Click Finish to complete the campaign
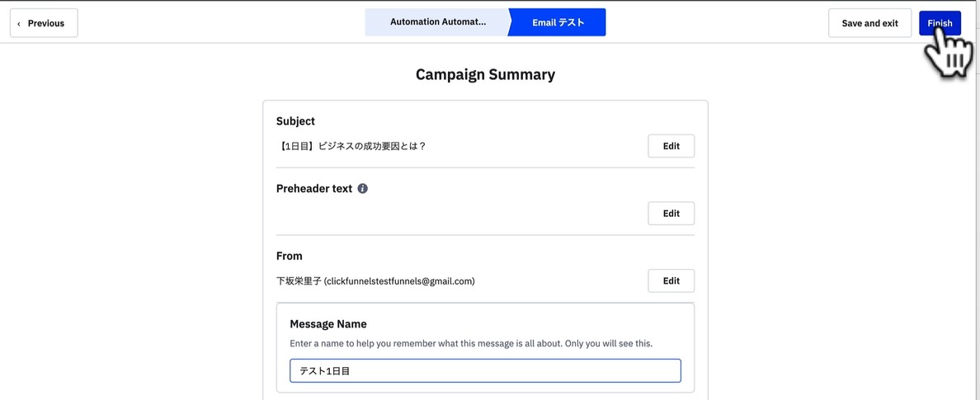Viewport: 980px width, 400px height. pyautogui.click(x=940, y=23)
